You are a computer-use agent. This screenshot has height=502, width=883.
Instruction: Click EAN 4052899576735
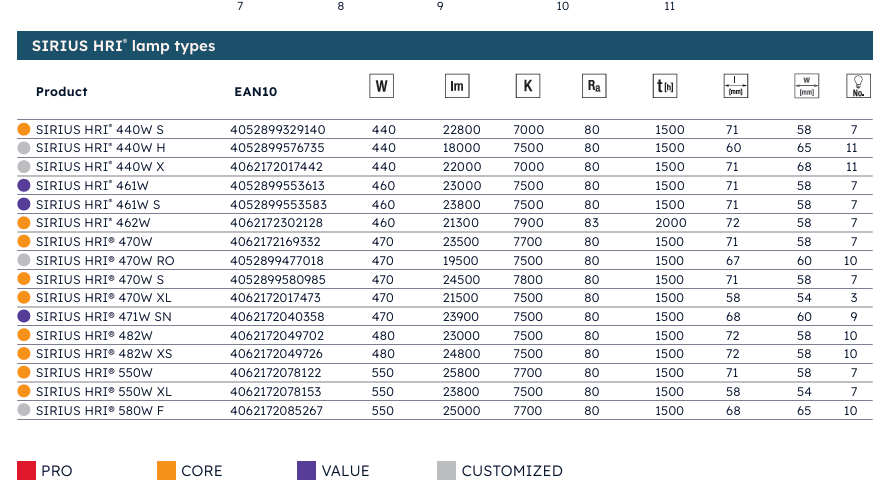point(277,148)
